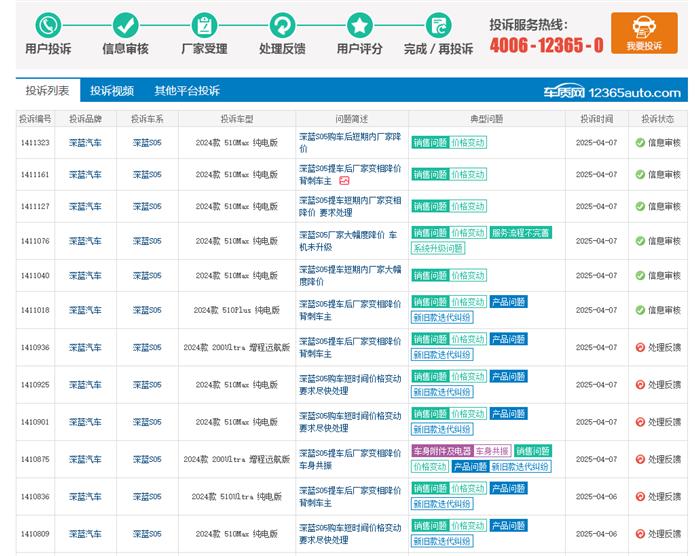
Task: Open complaint summary link for 1410875
Action: [350, 459]
